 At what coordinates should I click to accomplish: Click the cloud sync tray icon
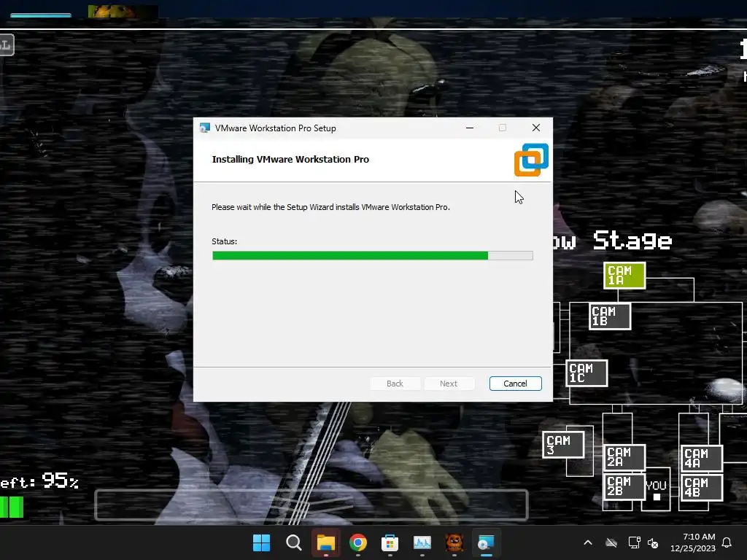(611, 542)
